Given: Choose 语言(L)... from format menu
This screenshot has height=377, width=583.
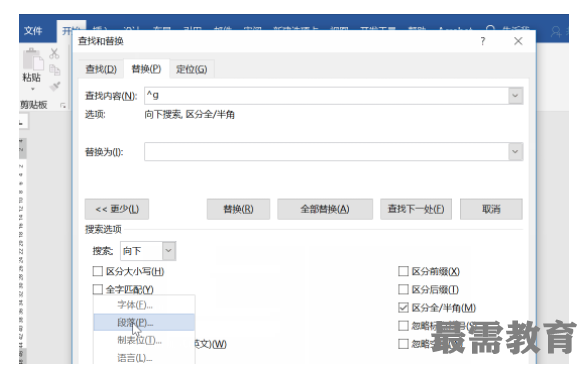Looking at the screenshot, I should pyautogui.click(x=144, y=358).
